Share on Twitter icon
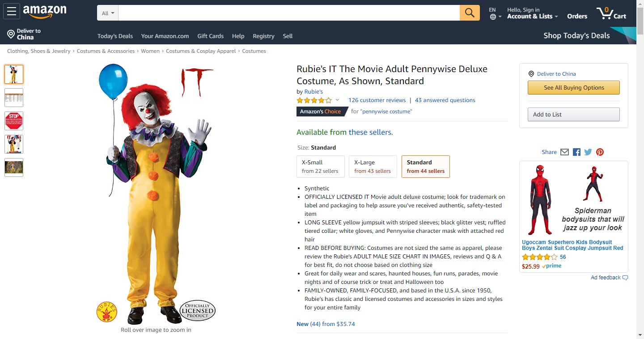This screenshot has width=644, height=339. tap(588, 152)
